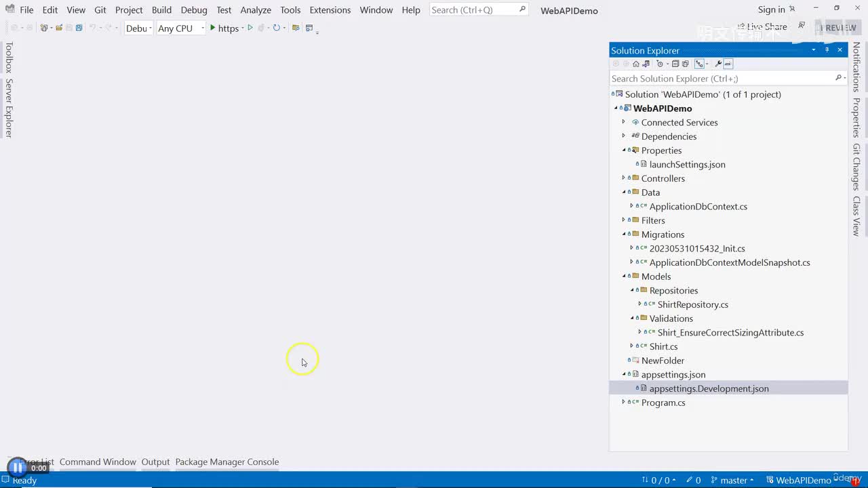Expand the Filters folder
Image resolution: width=868 pixels, height=488 pixels.
click(624, 220)
